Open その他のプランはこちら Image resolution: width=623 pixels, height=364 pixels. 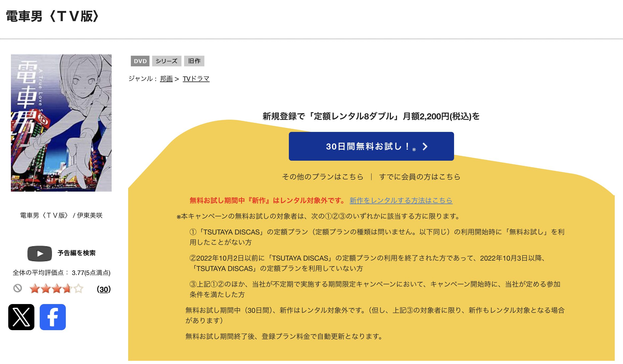[x=322, y=176]
